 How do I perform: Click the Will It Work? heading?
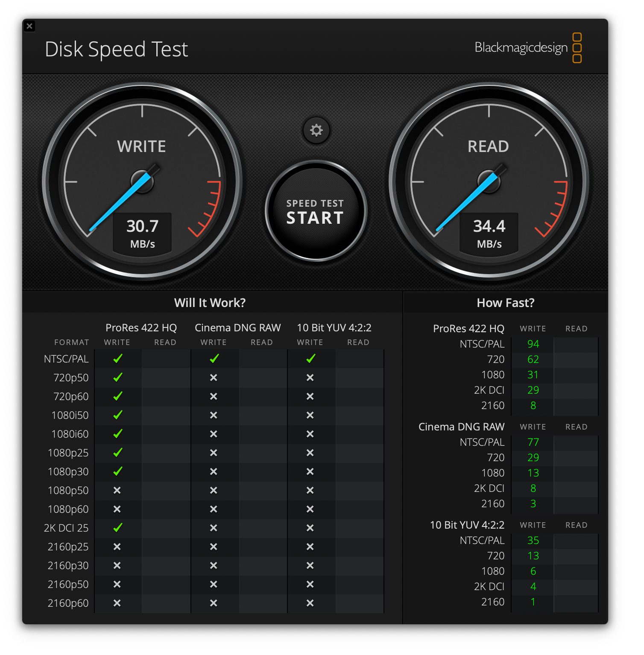[x=210, y=303]
